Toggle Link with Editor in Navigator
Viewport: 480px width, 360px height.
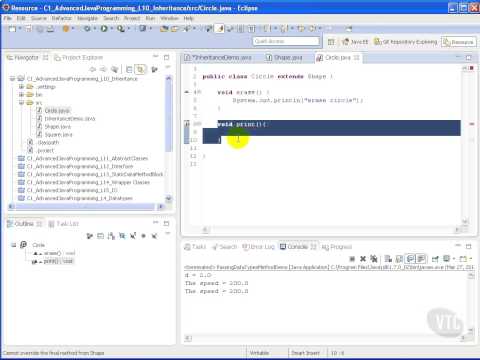click(141, 69)
